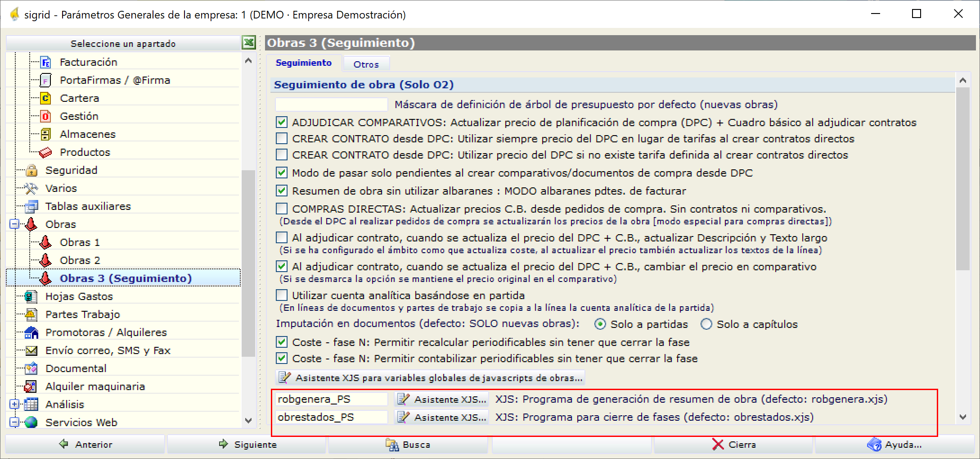Click the Promotoras / Alquileres house icon
The image size is (980, 459).
[31, 332]
